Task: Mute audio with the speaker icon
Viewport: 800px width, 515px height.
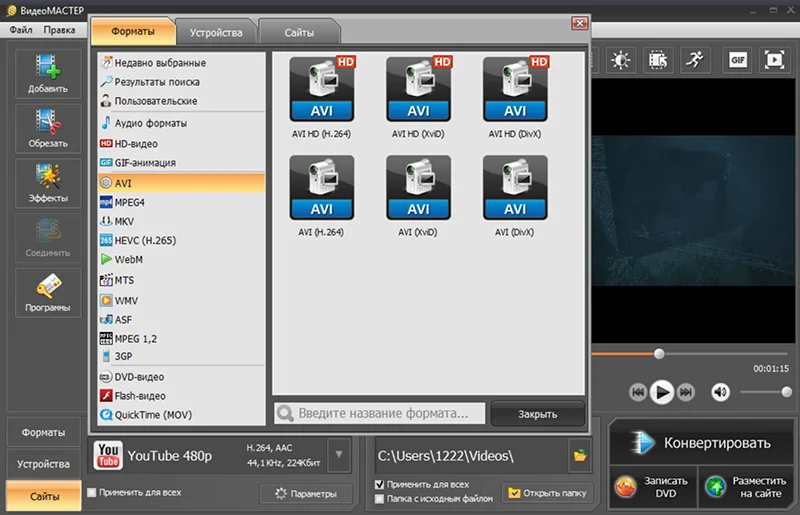Action: pos(720,392)
